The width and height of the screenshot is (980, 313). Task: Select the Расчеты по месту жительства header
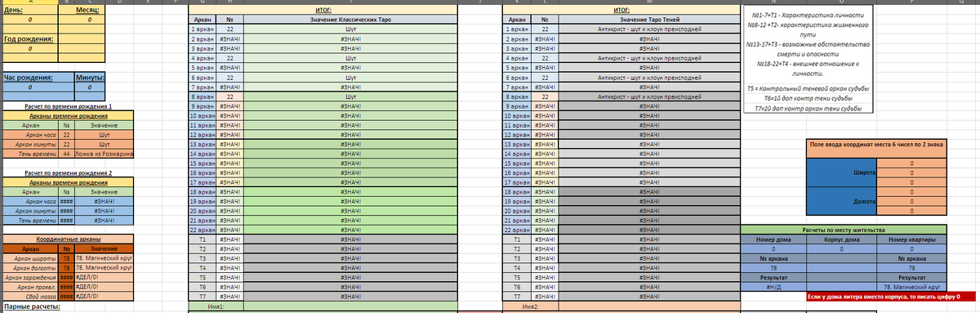pos(843,230)
